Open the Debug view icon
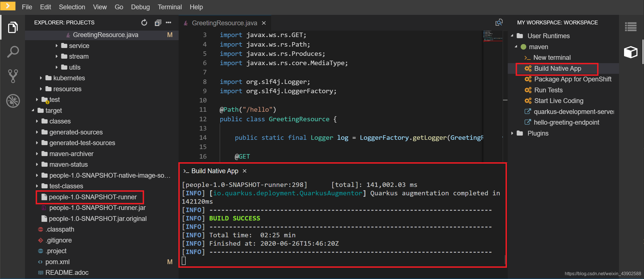The width and height of the screenshot is (644, 279). pos(13,101)
